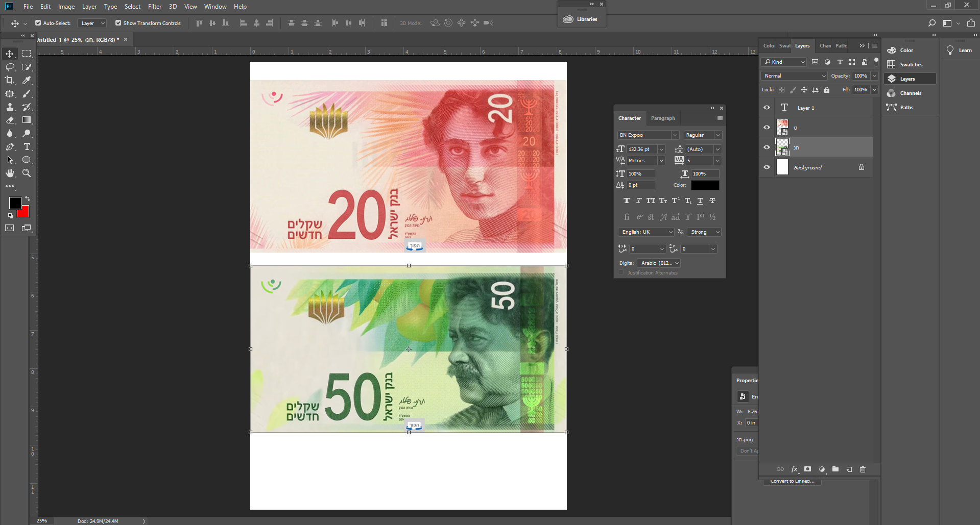
Task: Expand the Normal blend mode dropdown
Action: pyautogui.click(x=794, y=76)
